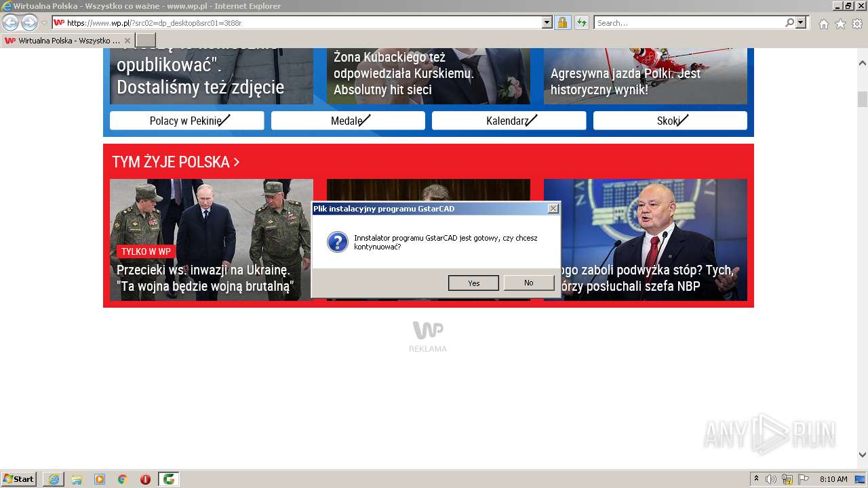Show hidden tray icons arrow

(x=756, y=479)
